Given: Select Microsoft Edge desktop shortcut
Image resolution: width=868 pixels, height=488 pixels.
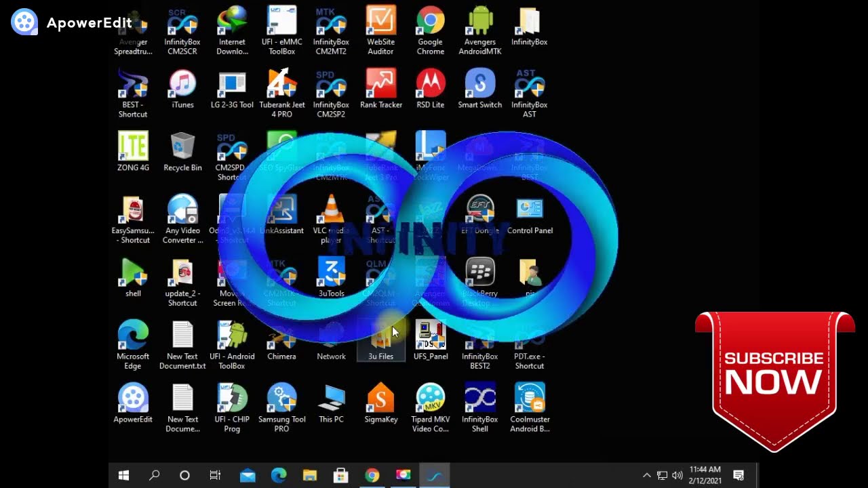Looking at the screenshot, I should tap(133, 346).
